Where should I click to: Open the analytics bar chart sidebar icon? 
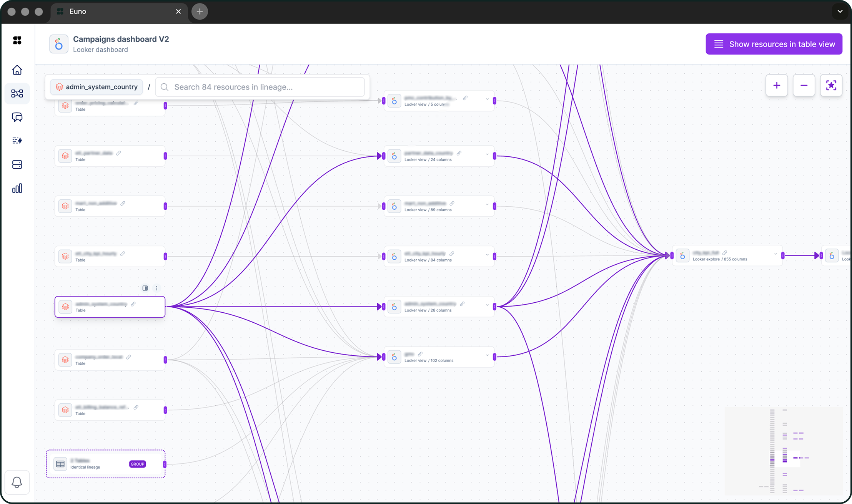click(17, 188)
